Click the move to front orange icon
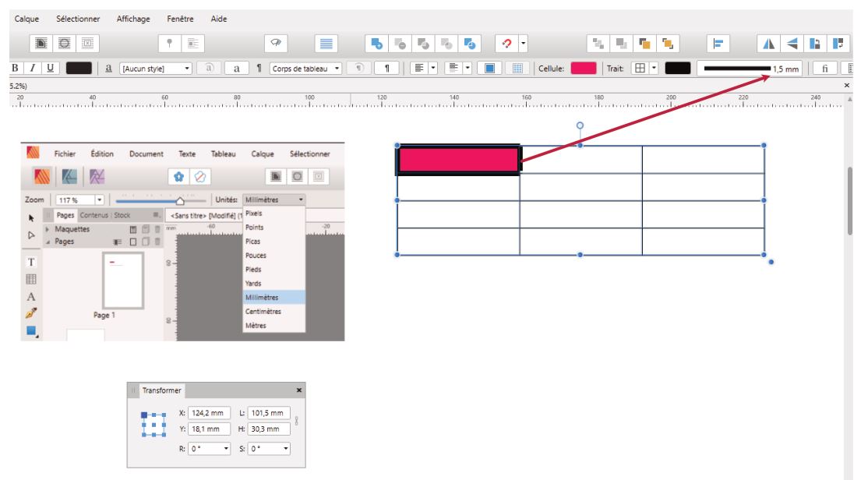The height and width of the screenshot is (480, 868). point(668,43)
